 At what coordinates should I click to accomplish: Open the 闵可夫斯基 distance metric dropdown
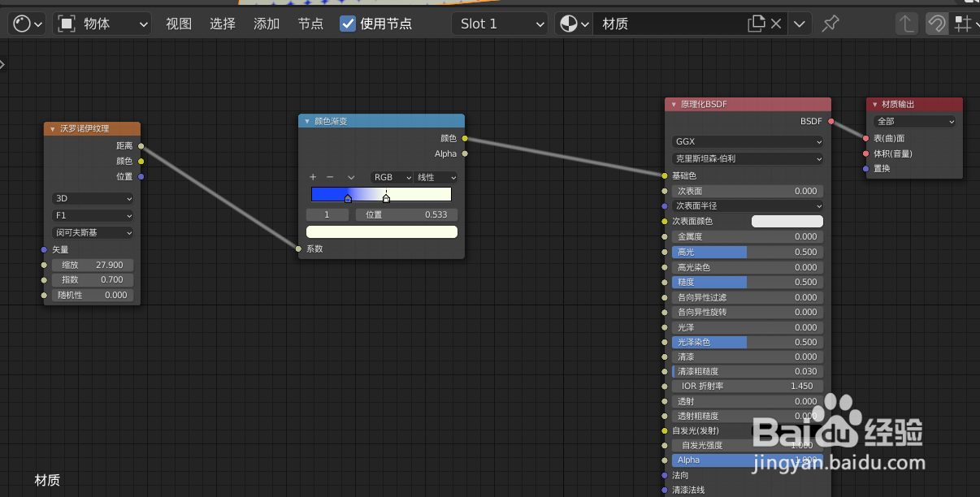(x=92, y=232)
